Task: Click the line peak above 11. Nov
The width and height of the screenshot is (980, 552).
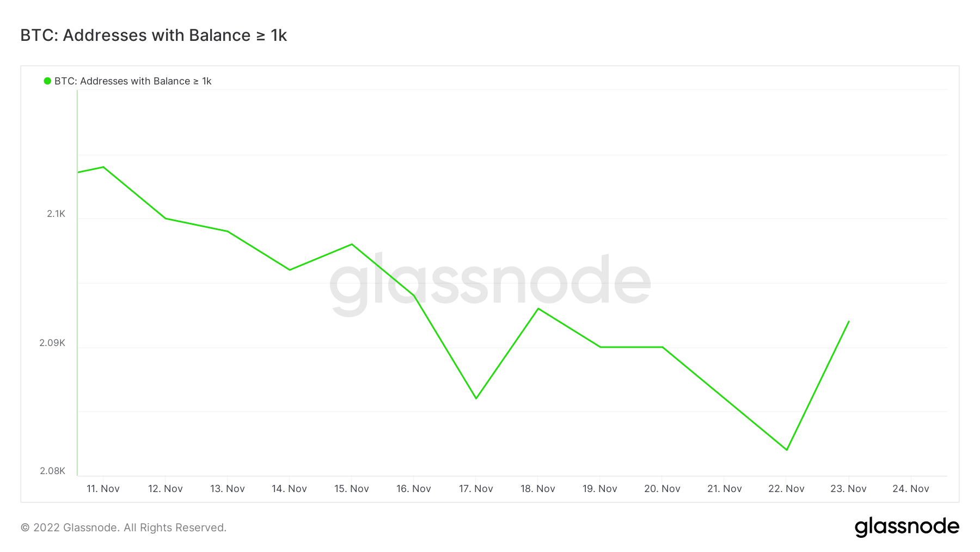Action: click(x=103, y=167)
